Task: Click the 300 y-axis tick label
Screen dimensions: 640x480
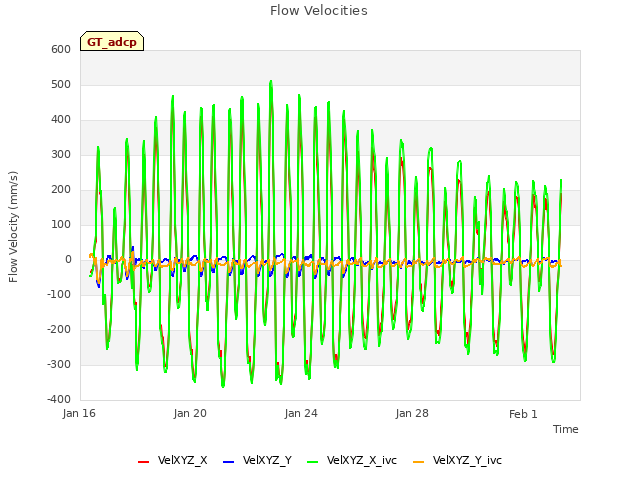Action: [61, 154]
